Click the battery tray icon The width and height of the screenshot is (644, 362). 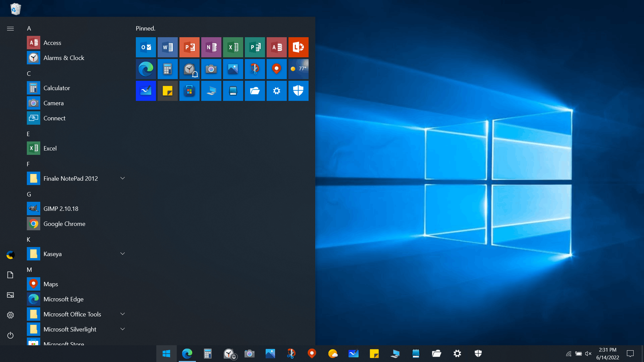click(x=579, y=354)
